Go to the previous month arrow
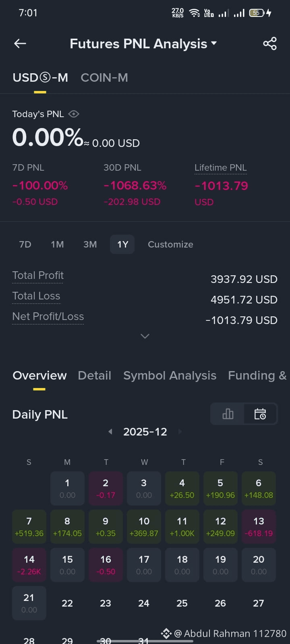Screen dimensions: 290x644 [110, 431]
